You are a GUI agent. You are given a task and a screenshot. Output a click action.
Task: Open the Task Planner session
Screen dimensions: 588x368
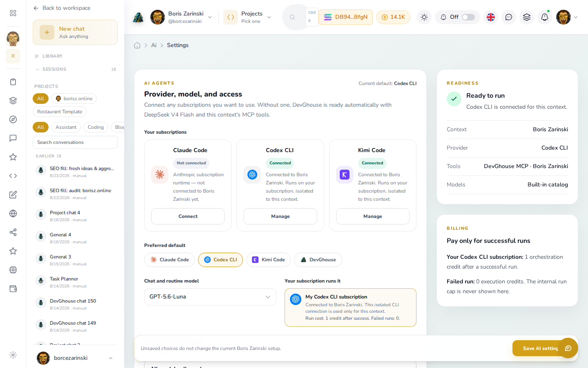pyautogui.click(x=75, y=282)
